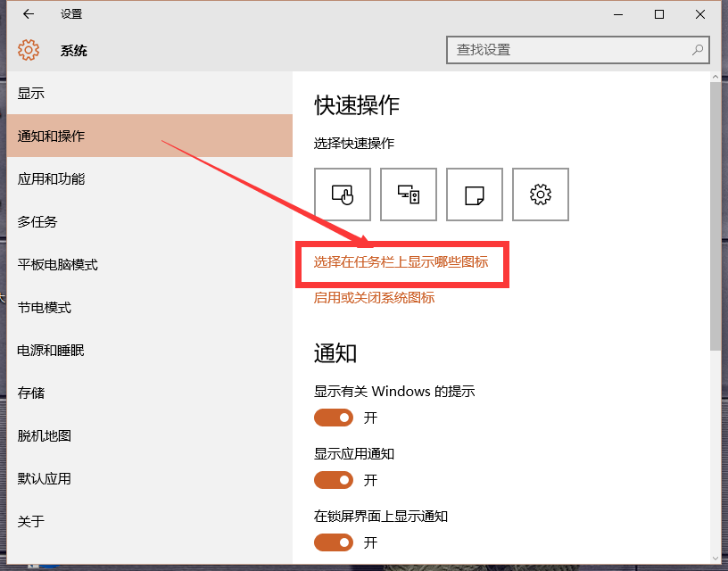Select the All settings gear quick action
This screenshot has height=571, width=728.
coord(541,194)
